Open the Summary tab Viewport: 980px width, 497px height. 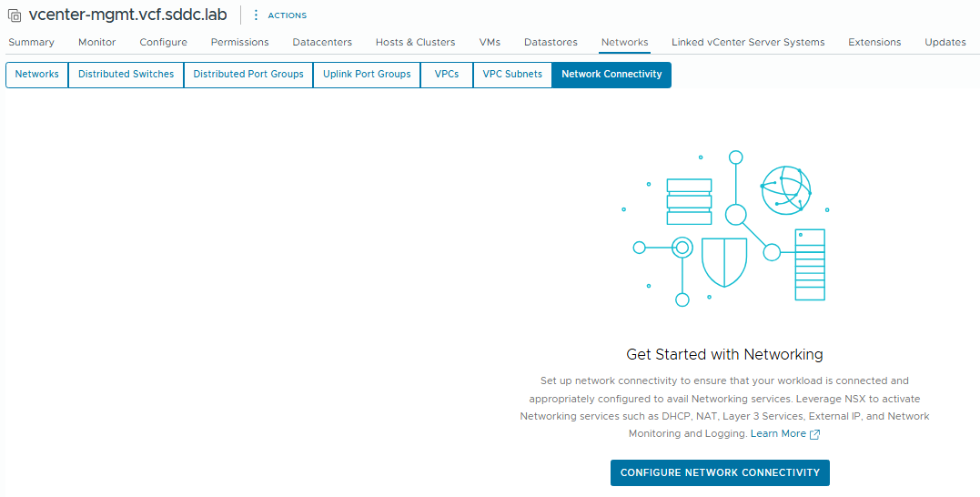pyautogui.click(x=31, y=42)
